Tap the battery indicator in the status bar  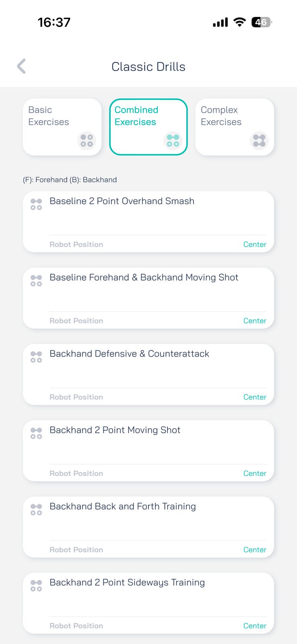click(x=262, y=22)
